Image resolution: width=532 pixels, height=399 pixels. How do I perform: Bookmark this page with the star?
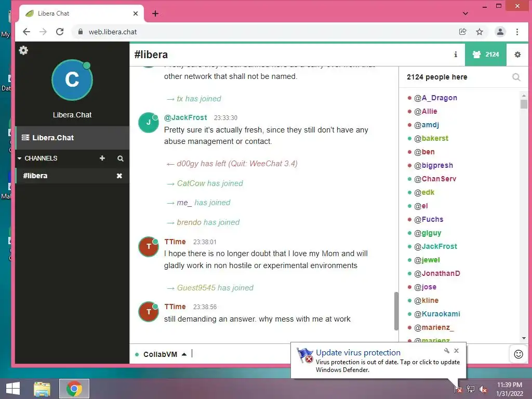[480, 32]
